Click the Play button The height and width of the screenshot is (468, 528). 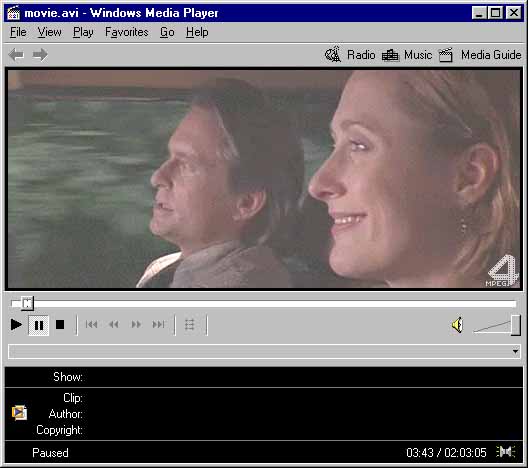click(16, 325)
